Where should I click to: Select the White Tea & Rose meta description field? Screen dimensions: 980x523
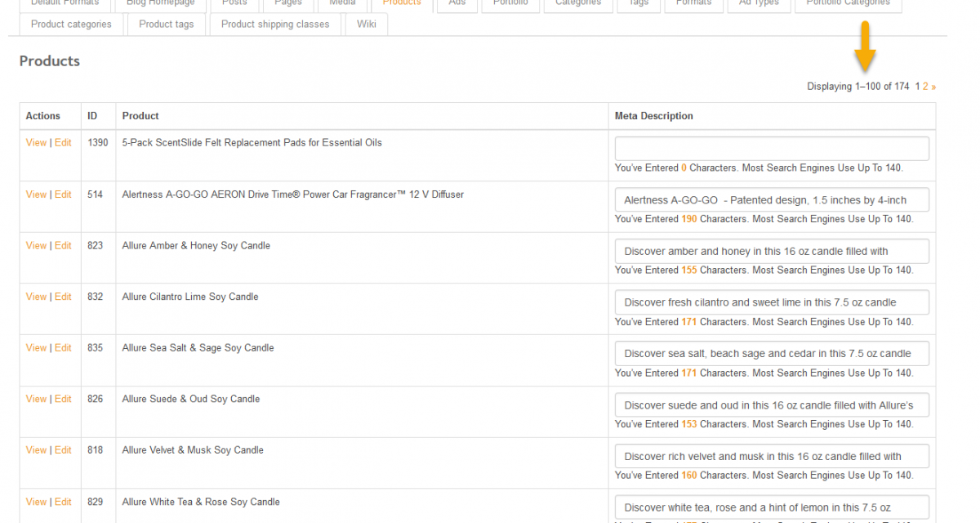coord(772,507)
